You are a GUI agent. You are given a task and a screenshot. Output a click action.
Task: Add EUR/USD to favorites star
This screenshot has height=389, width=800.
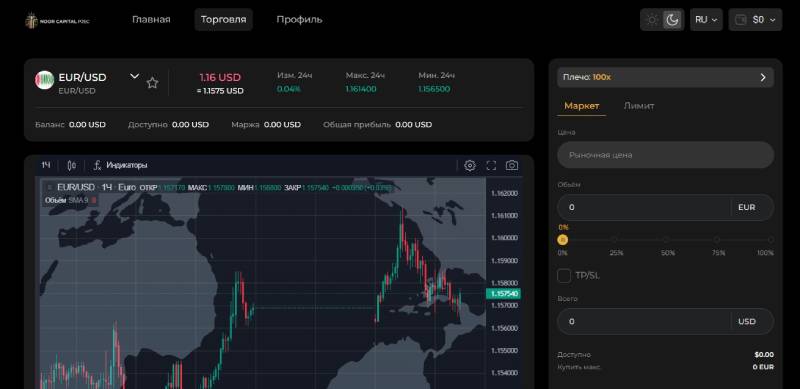coord(152,83)
